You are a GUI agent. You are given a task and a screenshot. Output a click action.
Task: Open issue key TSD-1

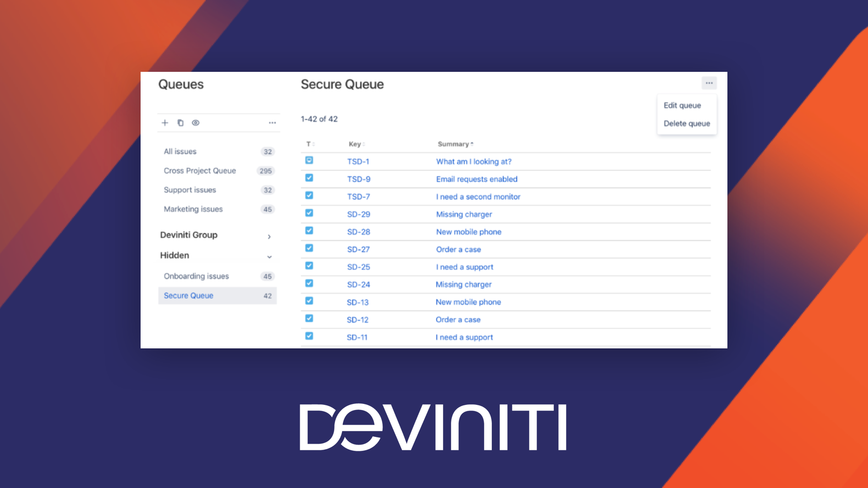[358, 162]
